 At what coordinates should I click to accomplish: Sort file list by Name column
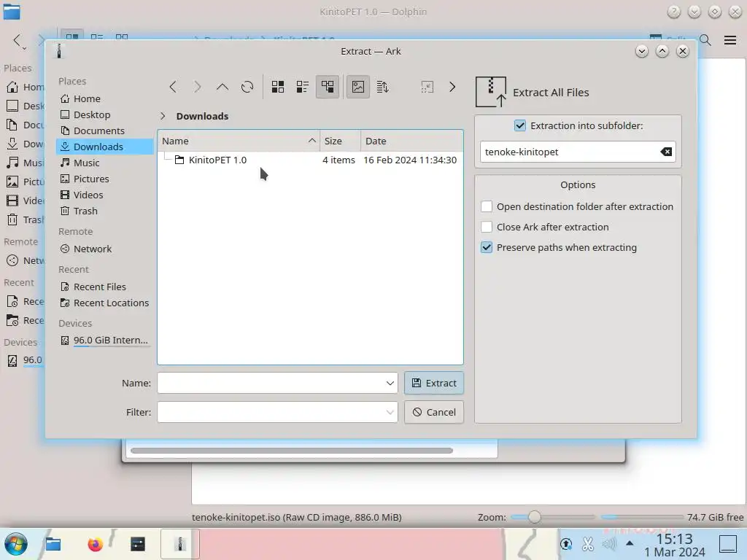pyautogui.click(x=239, y=141)
